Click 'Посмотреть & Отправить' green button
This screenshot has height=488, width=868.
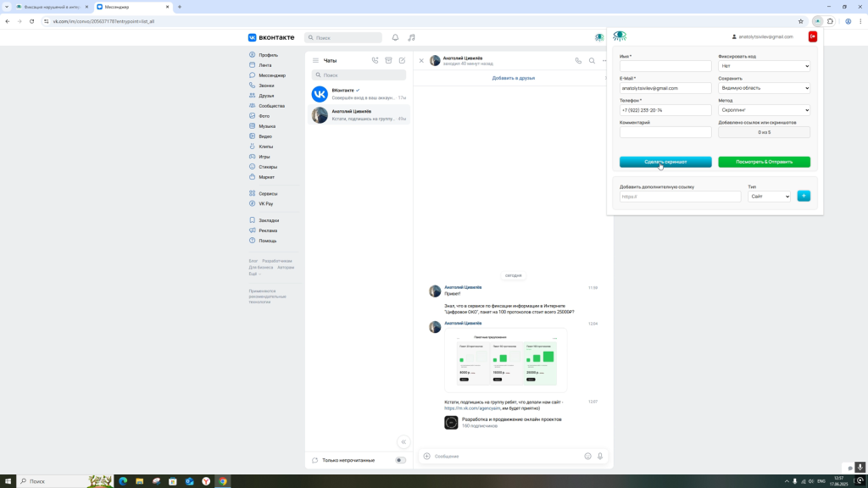764,162
